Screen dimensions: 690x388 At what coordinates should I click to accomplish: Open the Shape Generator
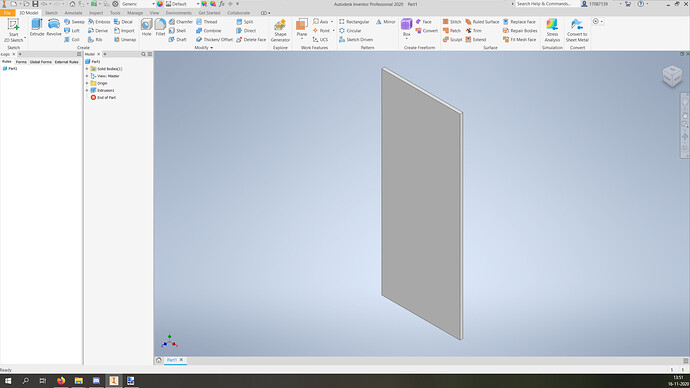280,30
